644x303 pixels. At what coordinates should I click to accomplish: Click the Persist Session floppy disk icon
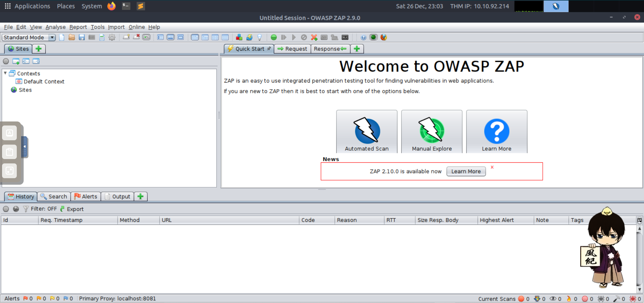pyautogui.click(x=82, y=37)
